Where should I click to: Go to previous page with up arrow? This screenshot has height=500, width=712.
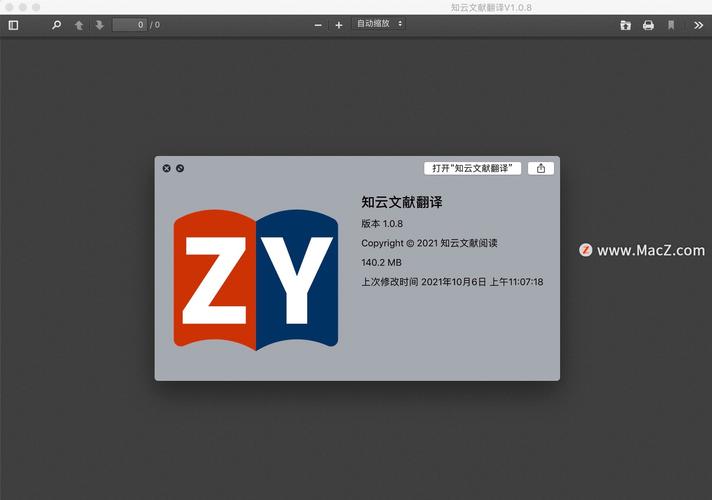pos(79,25)
